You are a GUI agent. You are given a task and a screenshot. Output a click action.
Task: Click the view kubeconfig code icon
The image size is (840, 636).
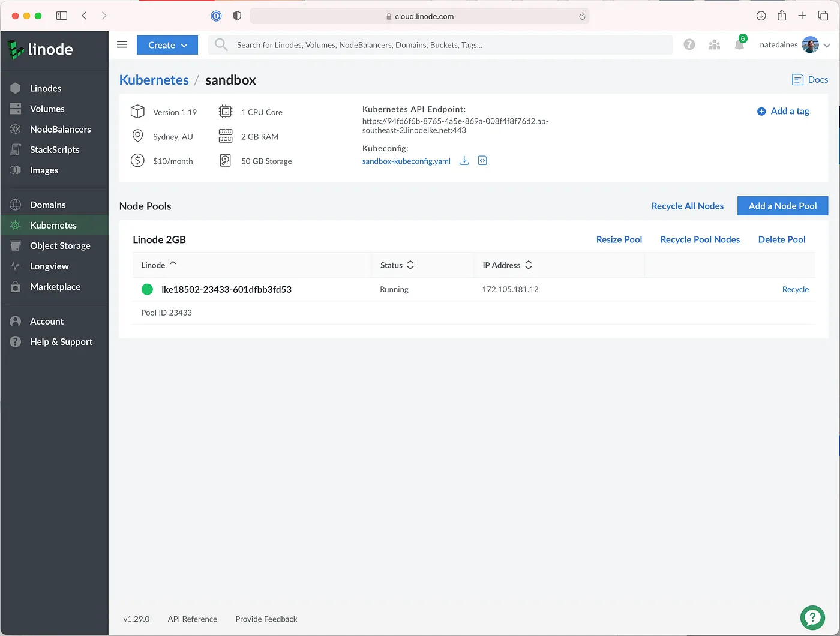[482, 160]
